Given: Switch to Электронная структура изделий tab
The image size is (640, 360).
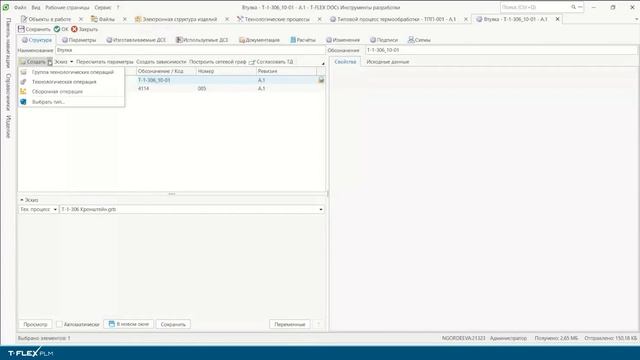Looking at the screenshot, I should tap(176, 19).
